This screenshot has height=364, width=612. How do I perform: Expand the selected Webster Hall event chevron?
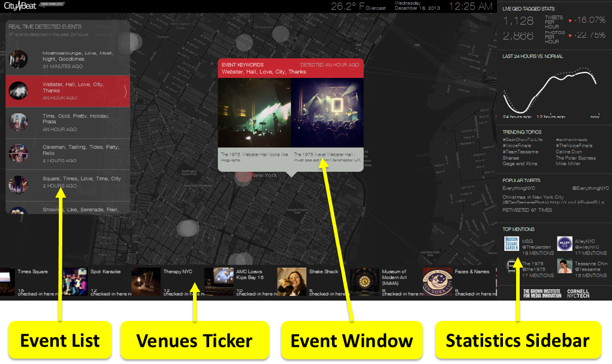[x=125, y=91]
